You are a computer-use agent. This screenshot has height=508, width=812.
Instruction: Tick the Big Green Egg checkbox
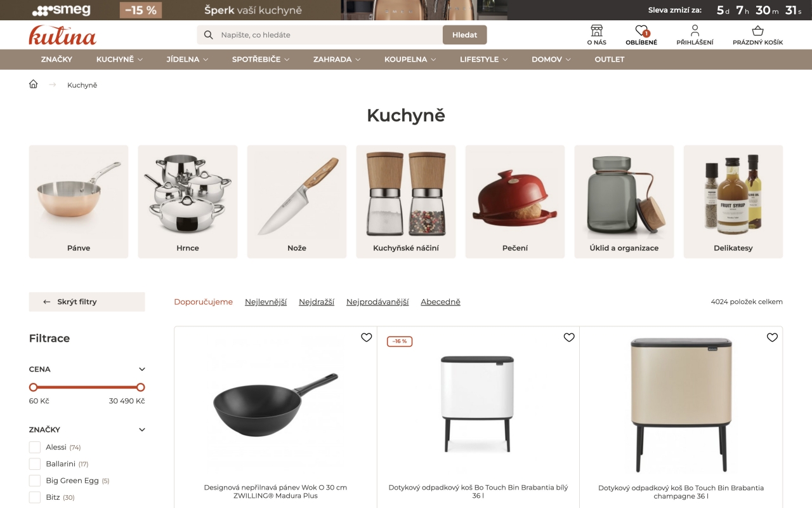click(35, 481)
